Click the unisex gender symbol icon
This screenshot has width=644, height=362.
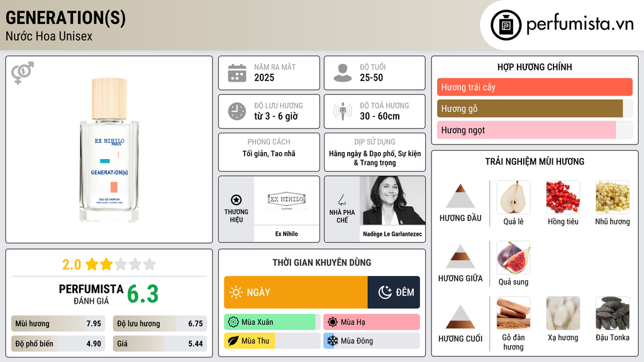point(23,73)
